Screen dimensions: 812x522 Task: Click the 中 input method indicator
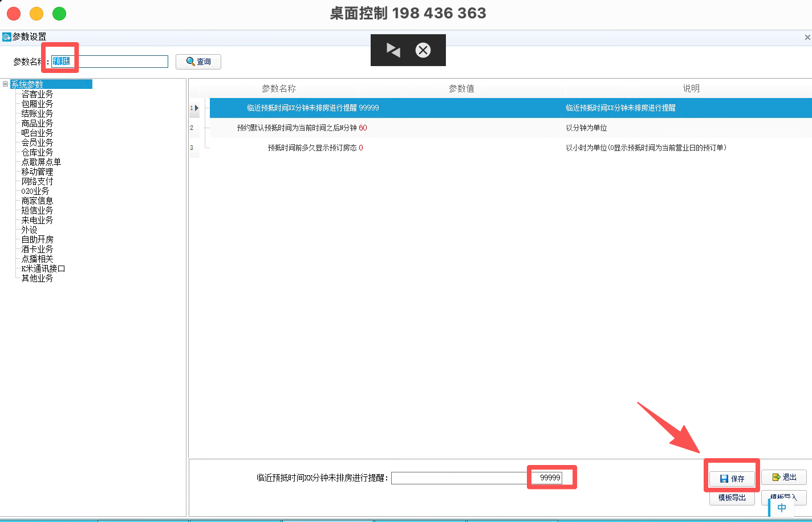coord(781,507)
